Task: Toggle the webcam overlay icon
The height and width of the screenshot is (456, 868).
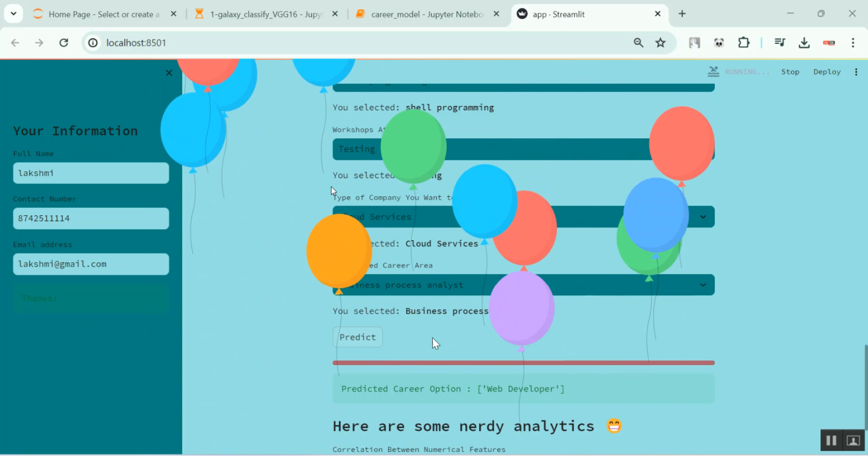Action: [852, 440]
